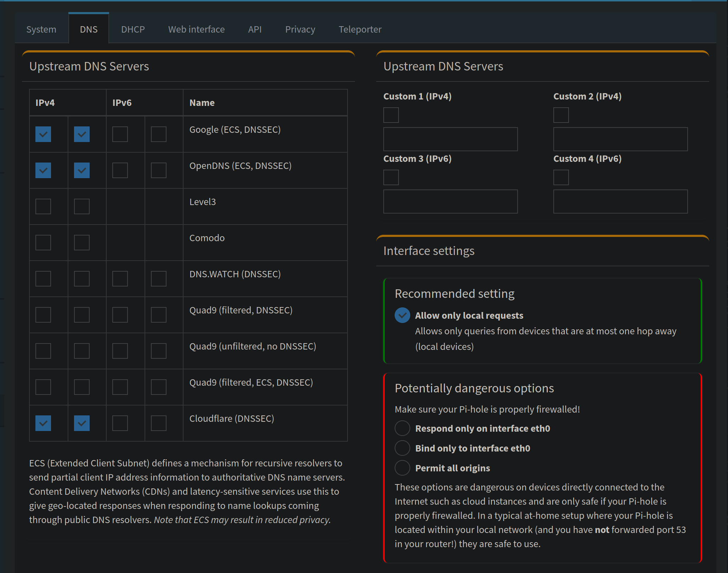The width and height of the screenshot is (728, 573).
Task: Uncheck first Cloudflare IPv4 checkbox
Action: pos(43,423)
